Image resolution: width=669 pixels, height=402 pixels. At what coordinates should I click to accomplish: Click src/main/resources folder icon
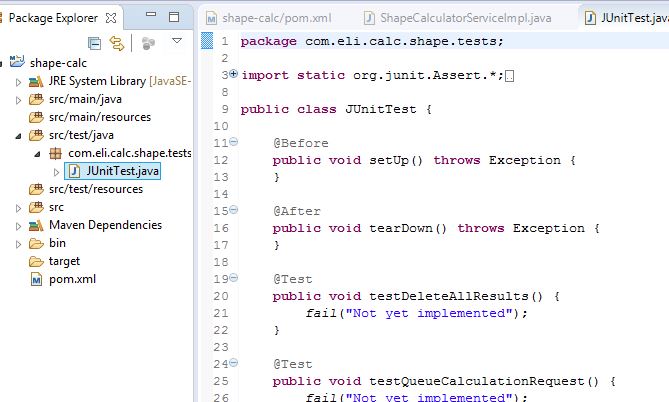[36, 117]
